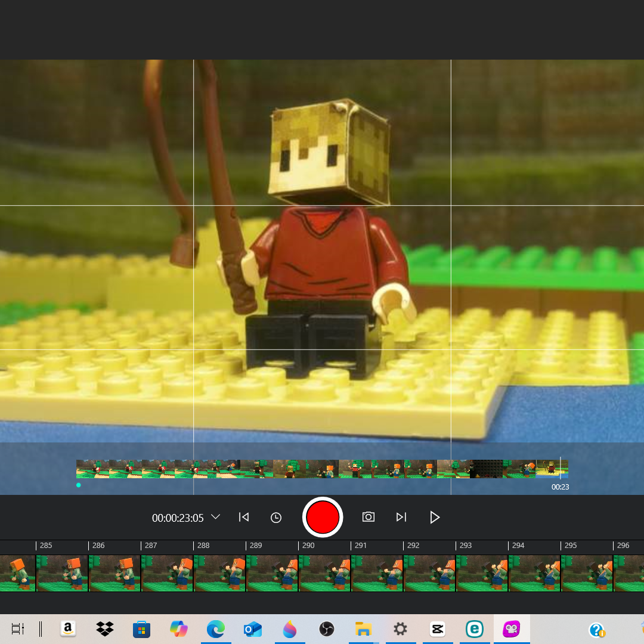The image size is (644, 644).
Task: Click the red record capture button
Action: click(x=323, y=517)
